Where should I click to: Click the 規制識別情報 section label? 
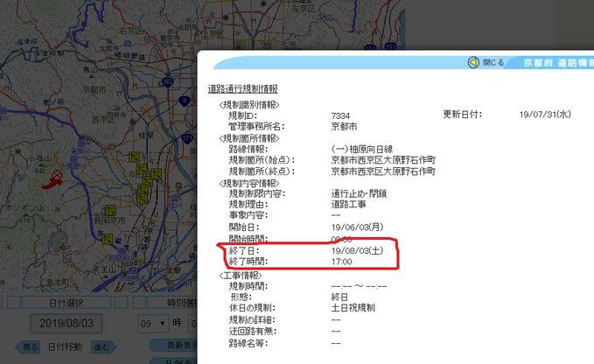tap(249, 105)
